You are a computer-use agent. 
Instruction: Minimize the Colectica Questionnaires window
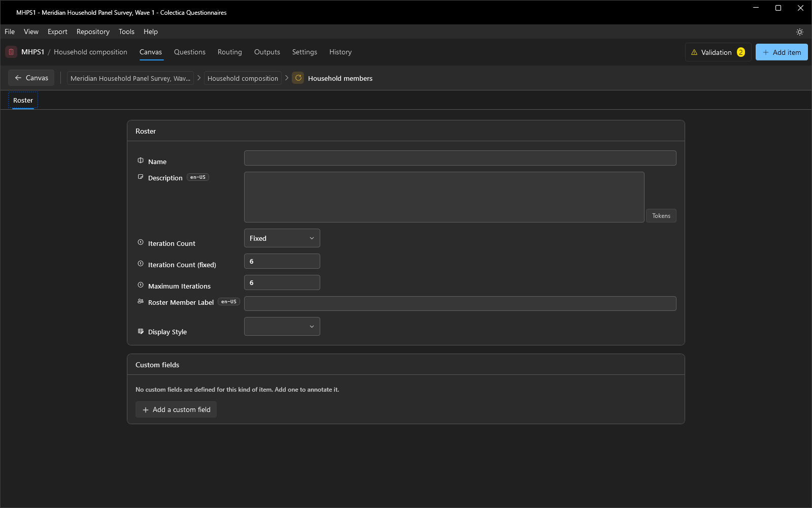pos(756,8)
